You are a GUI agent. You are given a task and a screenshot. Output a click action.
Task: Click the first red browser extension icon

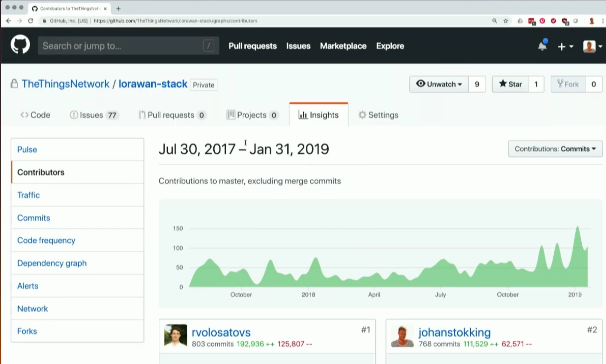(x=532, y=21)
